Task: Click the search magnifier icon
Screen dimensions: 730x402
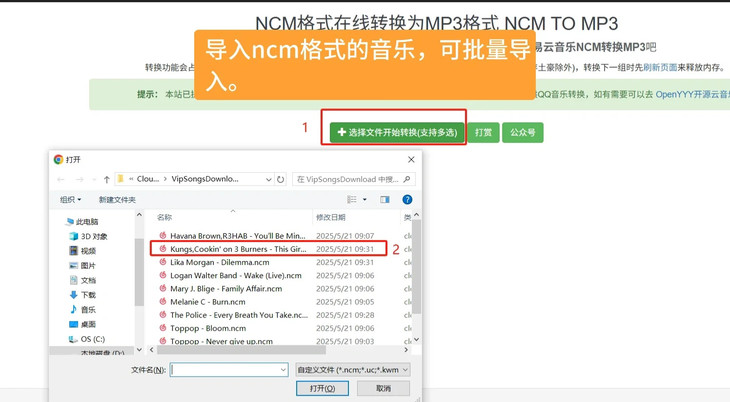Action: click(407, 179)
